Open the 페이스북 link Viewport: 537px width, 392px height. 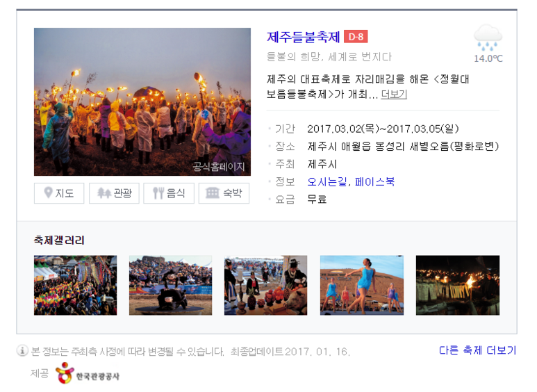(x=374, y=181)
